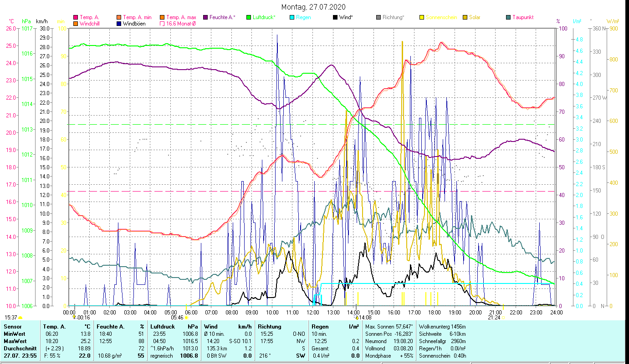Image resolution: width=629 pixels, height=364 pixels.
Task: Click the MaxWert row label
Action: [15, 341]
